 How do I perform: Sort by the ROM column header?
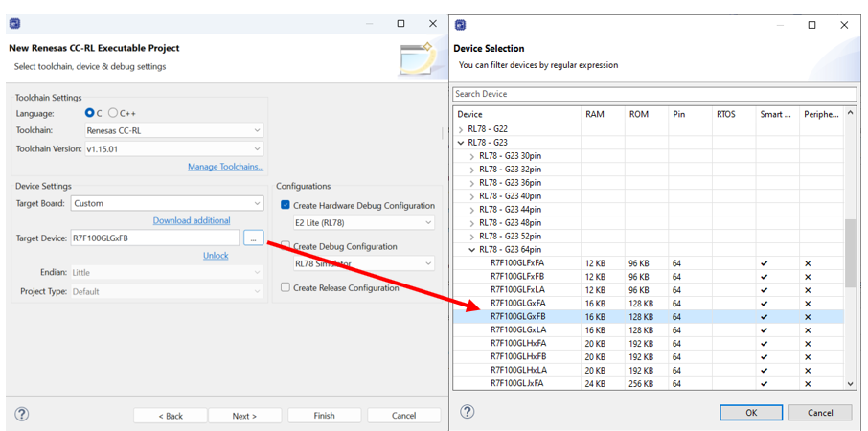click(x=646, y=114)
